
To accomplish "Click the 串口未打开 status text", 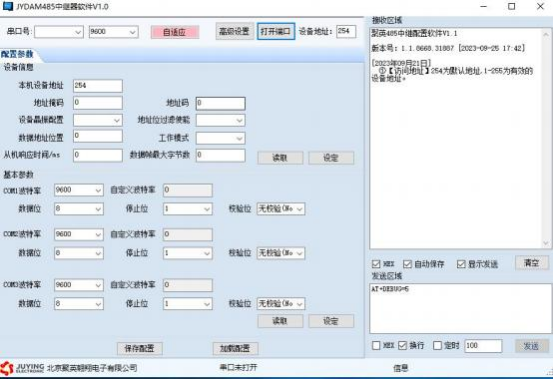I will click(238, 367).
